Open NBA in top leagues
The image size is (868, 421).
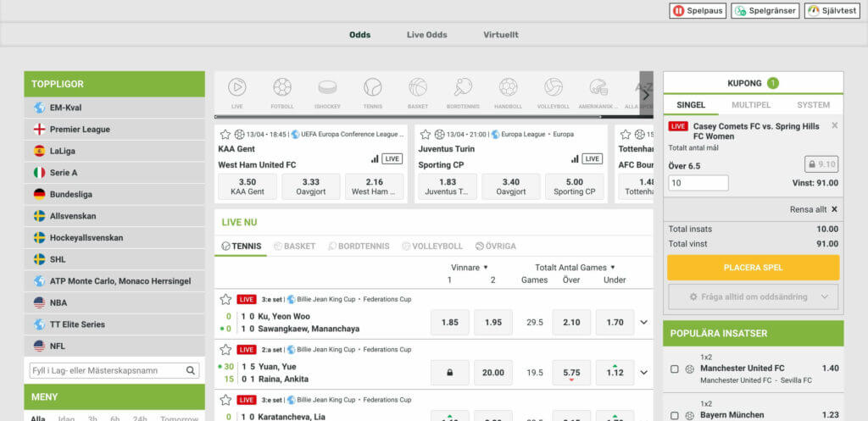coord(114,303)
